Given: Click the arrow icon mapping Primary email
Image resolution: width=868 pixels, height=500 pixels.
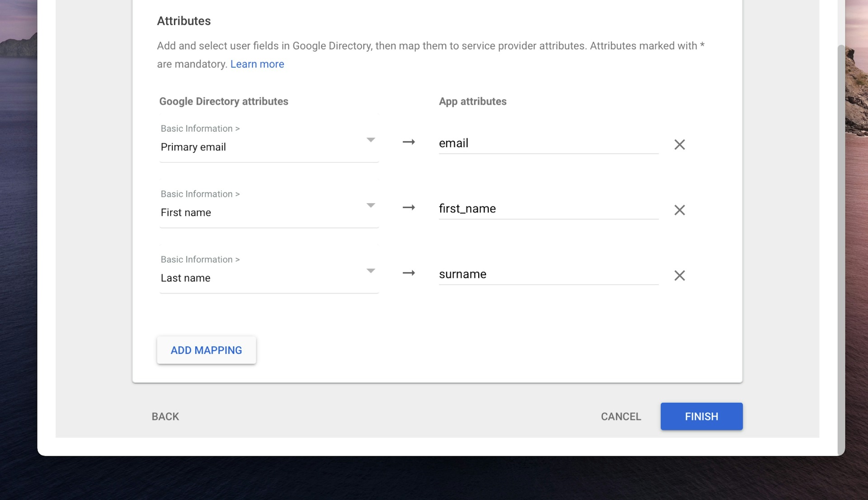Looking at the screenshot, I should point(409,142).
